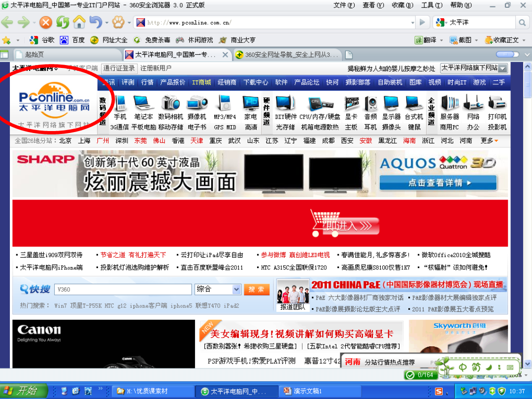Open the 免费杀毒 bookmark
This screenshot has width=532, height=399.
tap(152, 40)
